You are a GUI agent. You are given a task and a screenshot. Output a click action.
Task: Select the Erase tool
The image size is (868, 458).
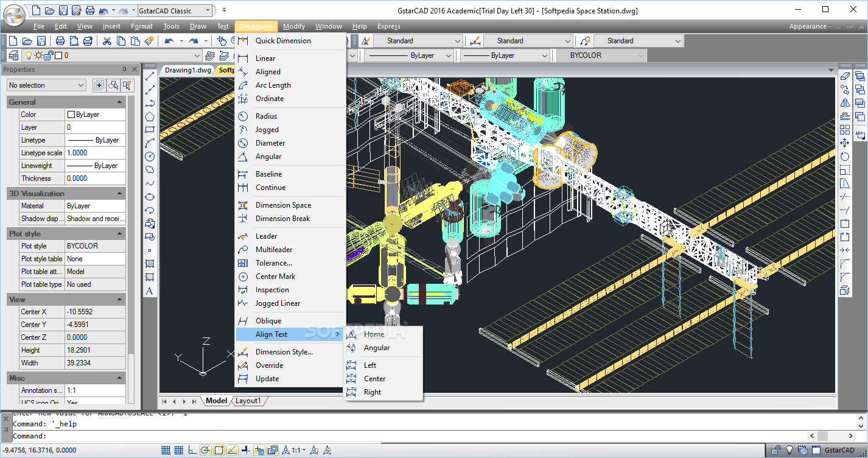(x=844, y=76)
